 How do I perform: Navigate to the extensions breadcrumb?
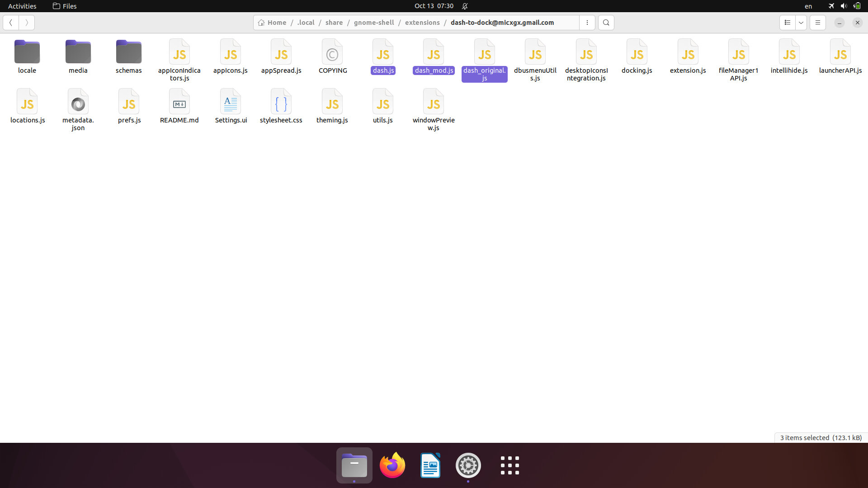coord(422,22)
